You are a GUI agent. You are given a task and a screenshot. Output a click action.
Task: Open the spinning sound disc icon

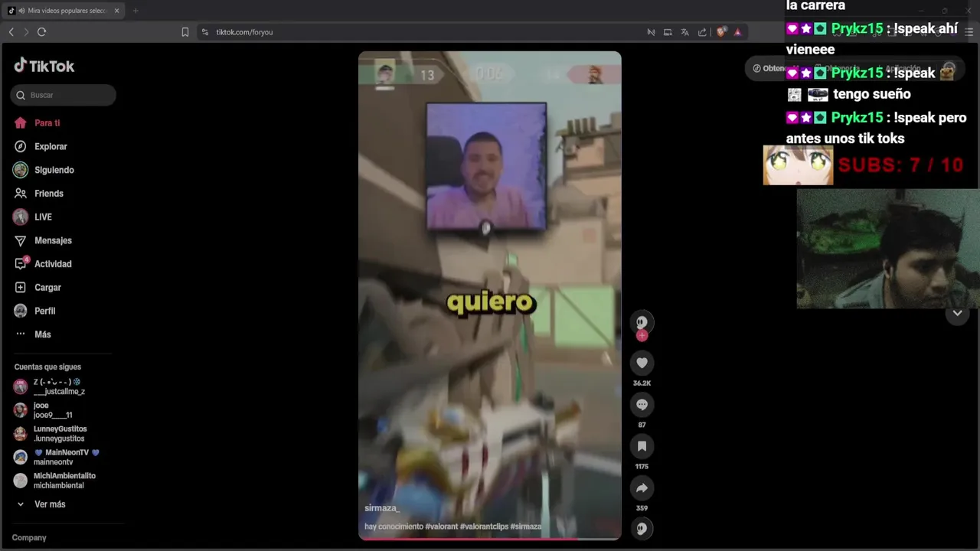[642, 528]
